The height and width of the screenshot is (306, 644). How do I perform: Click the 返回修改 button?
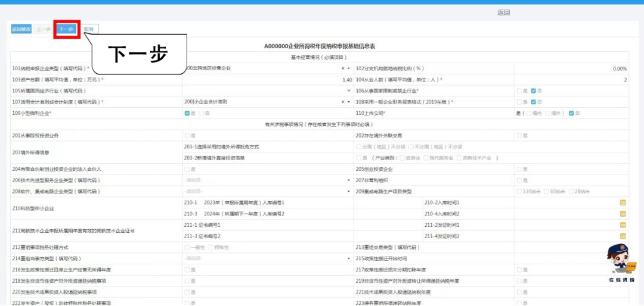21,29
